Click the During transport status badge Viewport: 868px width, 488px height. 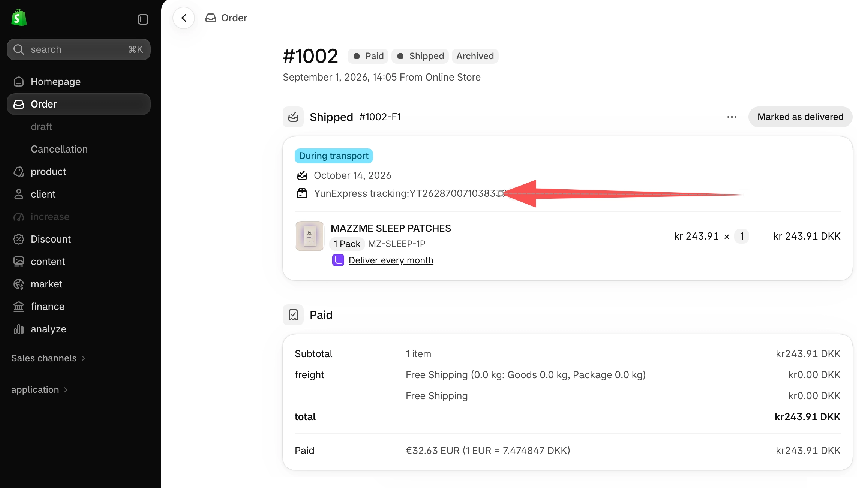[334, 156]
